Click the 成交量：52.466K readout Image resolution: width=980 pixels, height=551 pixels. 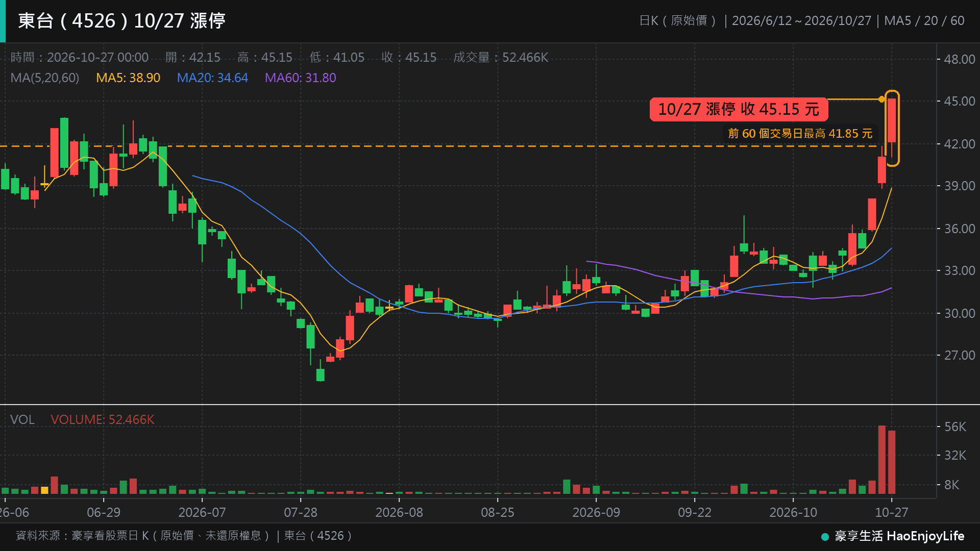[x=501, y=57]
